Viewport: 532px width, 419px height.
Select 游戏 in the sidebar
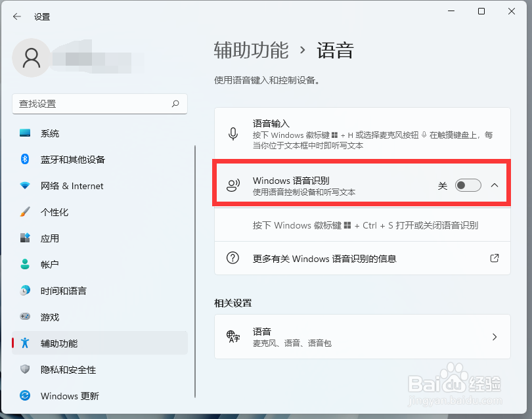(100, 317)
